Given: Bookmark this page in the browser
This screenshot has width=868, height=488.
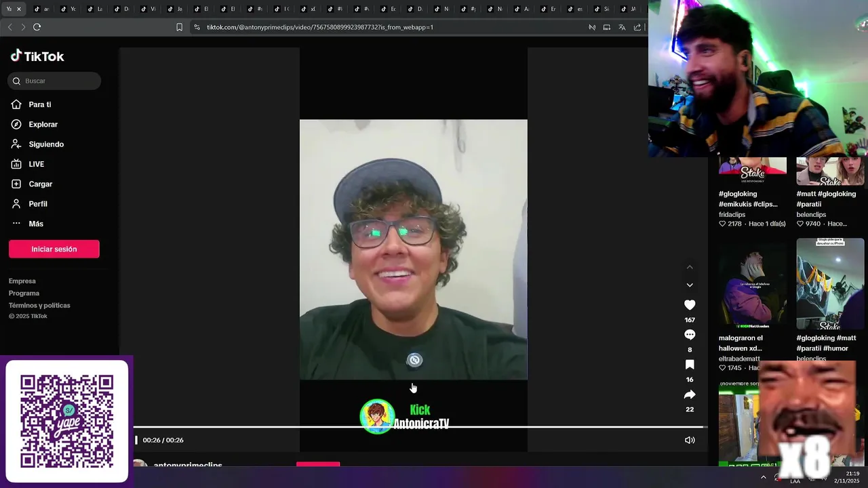Looking at the screenshot, I should [179, 27].
